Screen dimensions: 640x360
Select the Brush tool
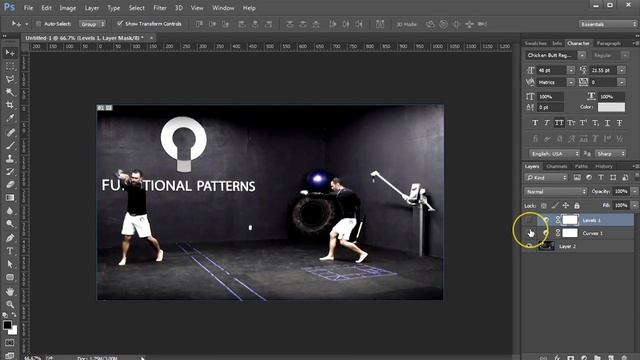[x=10, y=145]
